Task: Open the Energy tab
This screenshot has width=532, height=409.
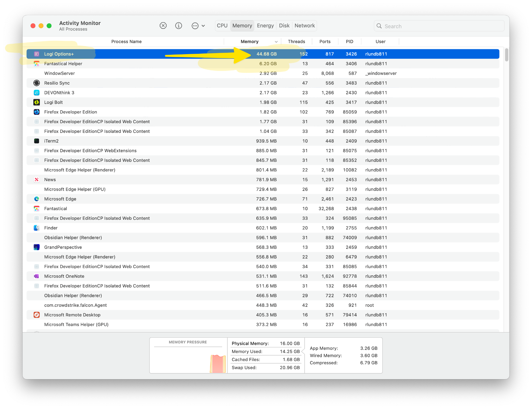Action: 265,26
